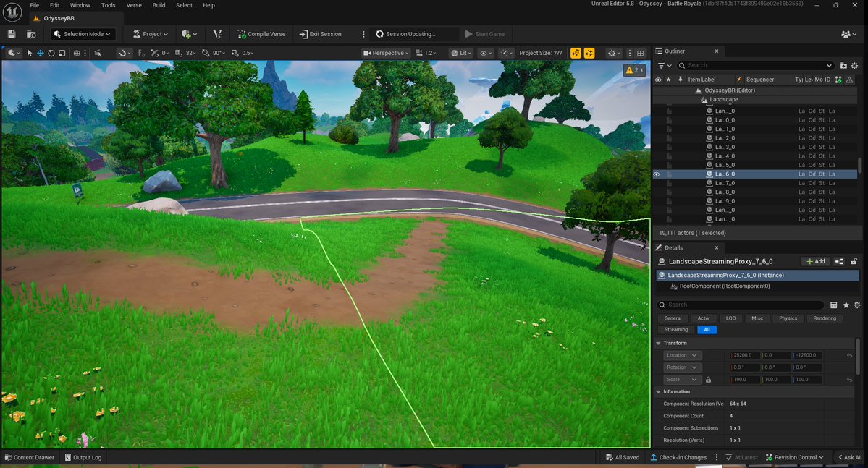Screen dimensions: 868x468
Task: Click Compile Verse button
Action: tap(262, 34)
